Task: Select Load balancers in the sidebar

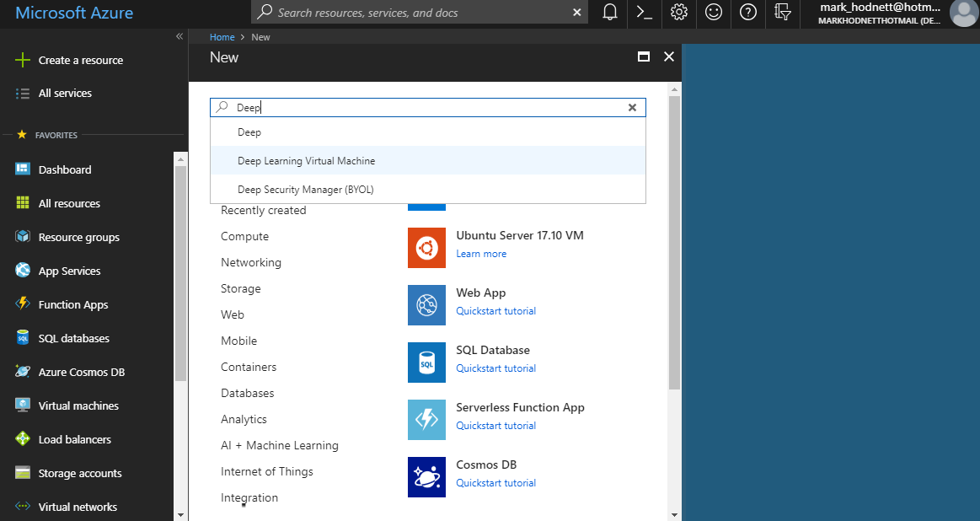Action: coord(71,438)
